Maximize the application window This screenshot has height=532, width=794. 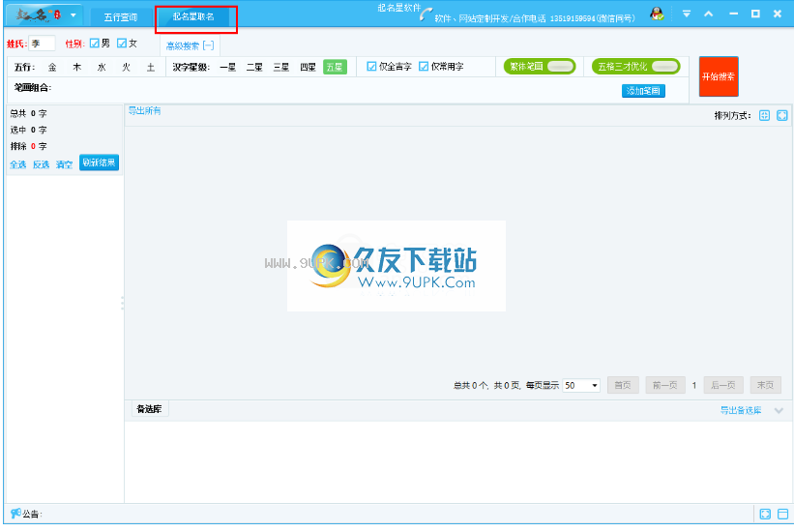pyautogui.click(x=755, y=15)
